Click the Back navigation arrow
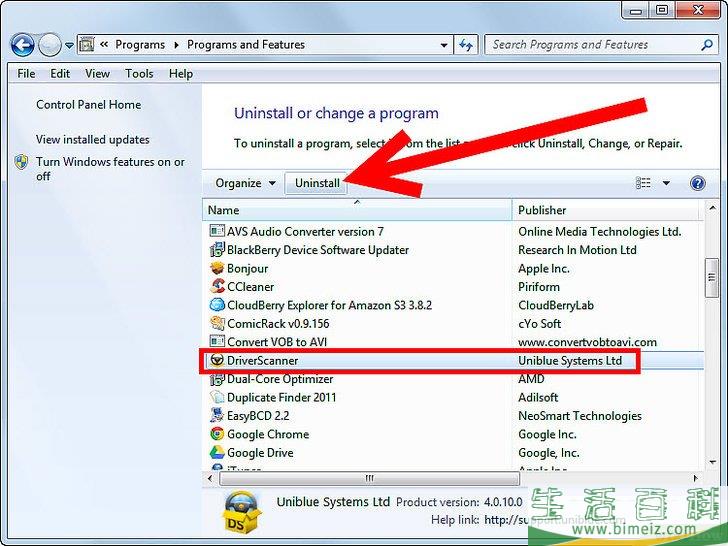This screenshot has height=546, width=728. (22, 45)
